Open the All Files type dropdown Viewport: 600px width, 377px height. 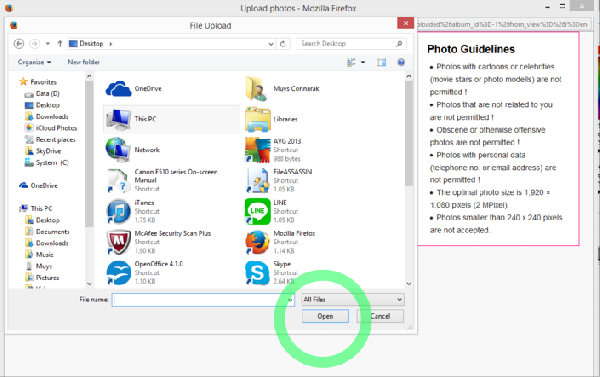353,300
